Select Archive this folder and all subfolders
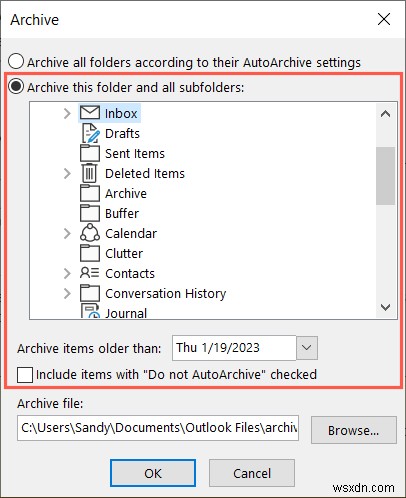 click(16, 87)
